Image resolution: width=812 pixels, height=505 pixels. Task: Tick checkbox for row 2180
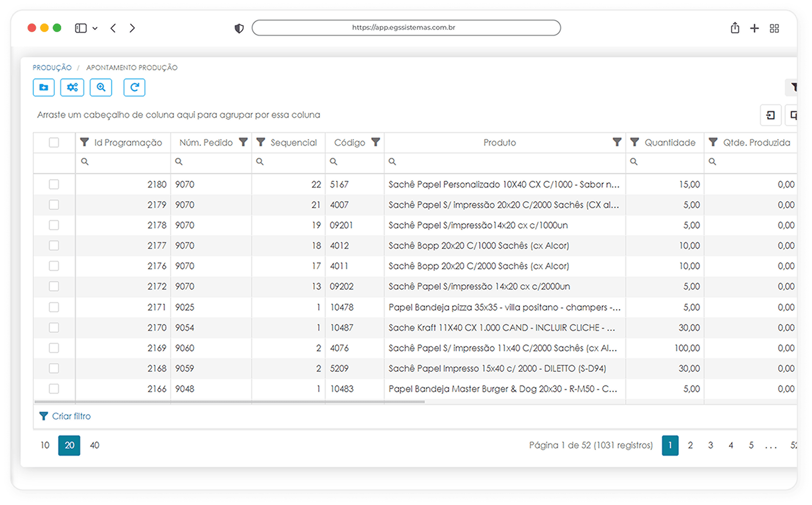tap(54, 184)
